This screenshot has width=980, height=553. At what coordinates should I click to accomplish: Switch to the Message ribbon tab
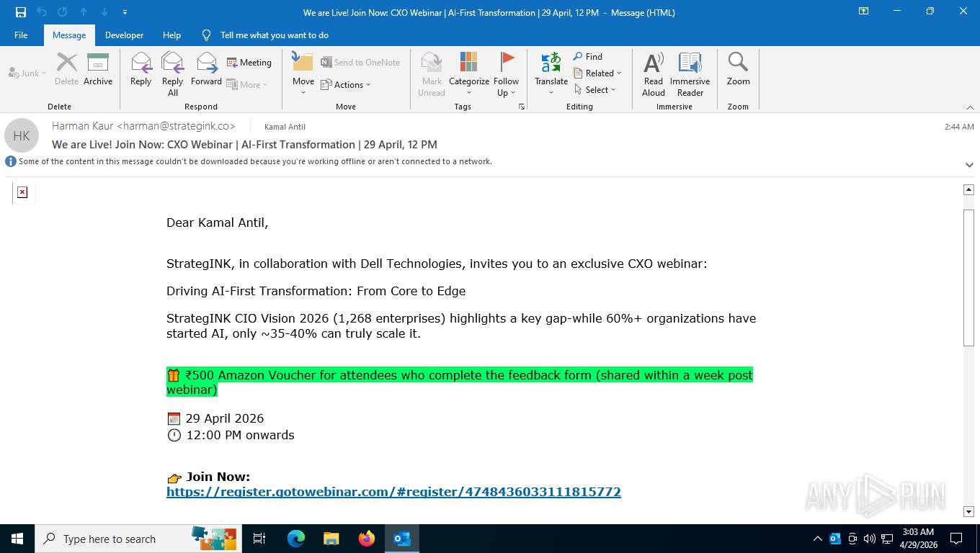tap(69, 35)
